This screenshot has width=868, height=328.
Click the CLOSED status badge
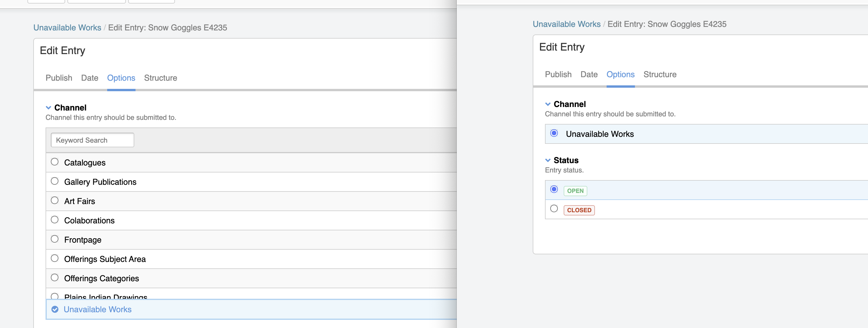(x=579, y=210)
